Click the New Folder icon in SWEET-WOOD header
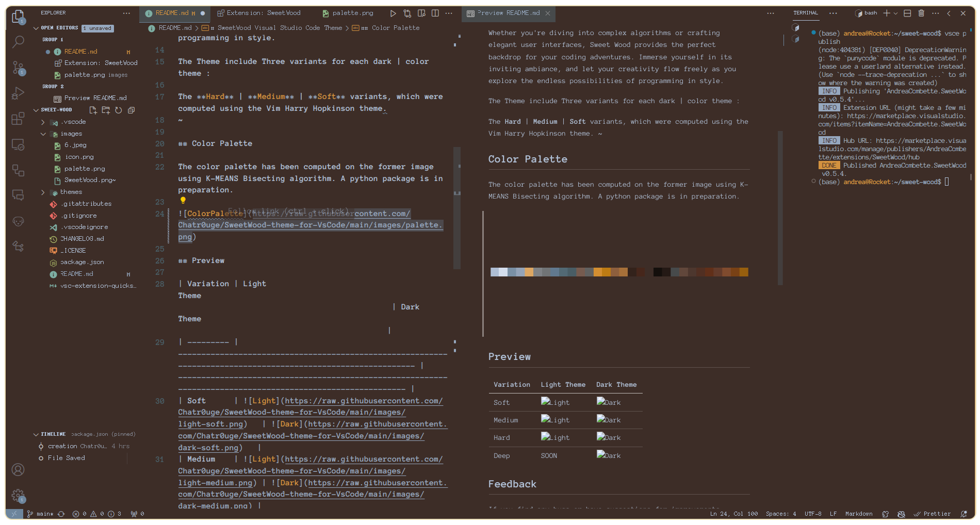 (106, 110)
